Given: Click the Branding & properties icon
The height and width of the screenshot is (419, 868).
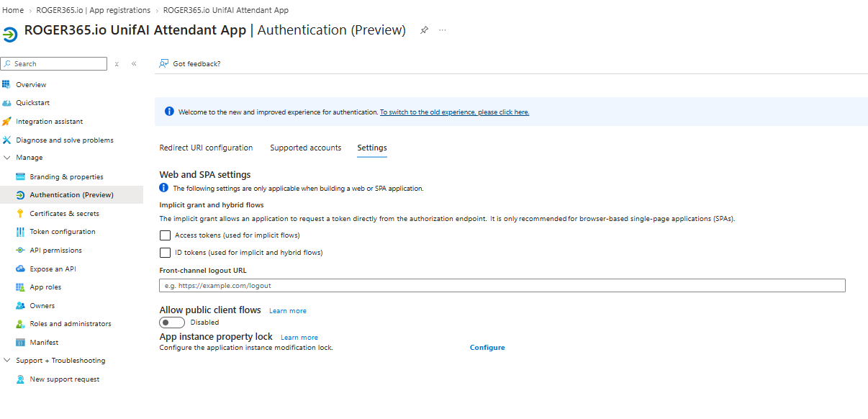Looking at the screenshot, I should point(20,176).
